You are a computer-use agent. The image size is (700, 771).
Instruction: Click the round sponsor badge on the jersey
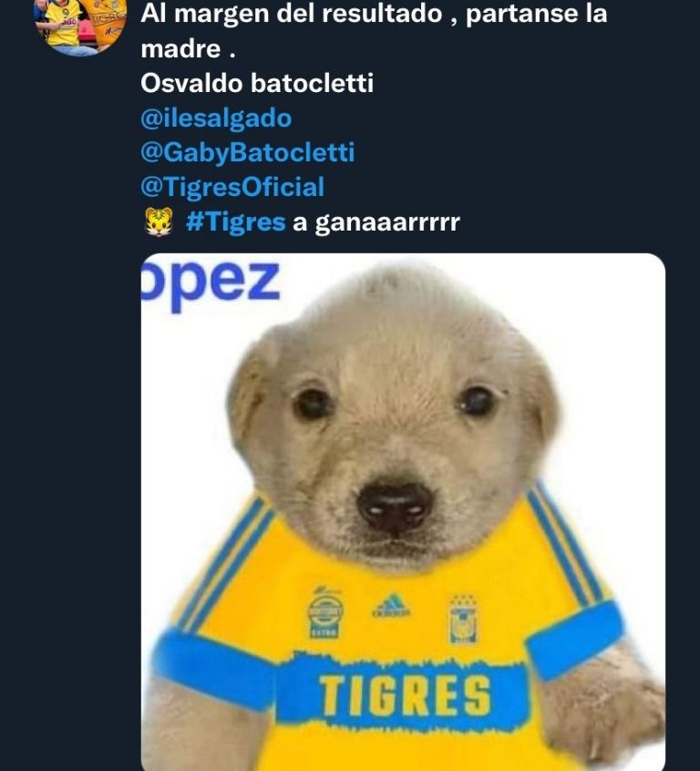(324, 612)
